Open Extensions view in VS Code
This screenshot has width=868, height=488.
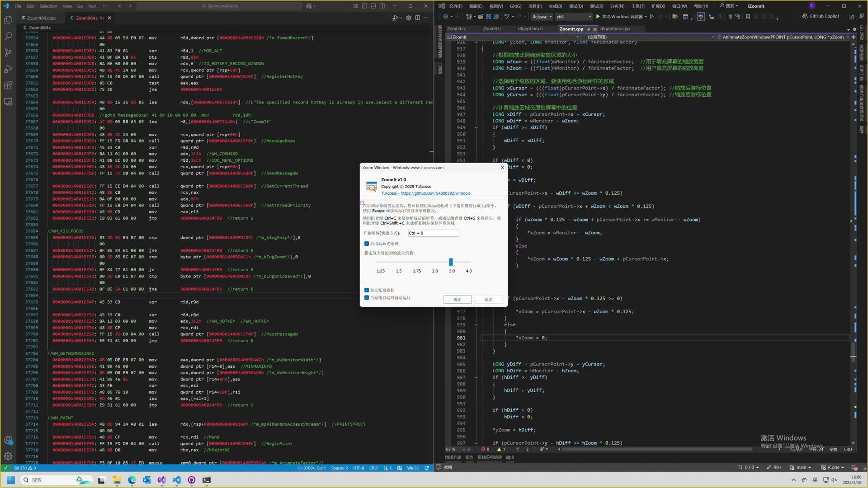pos(8,85)
